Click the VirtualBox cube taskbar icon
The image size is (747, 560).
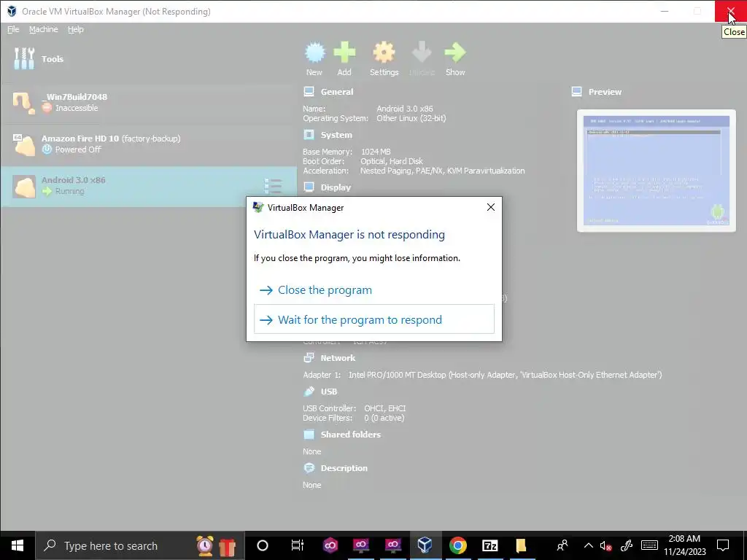point(425,545)
